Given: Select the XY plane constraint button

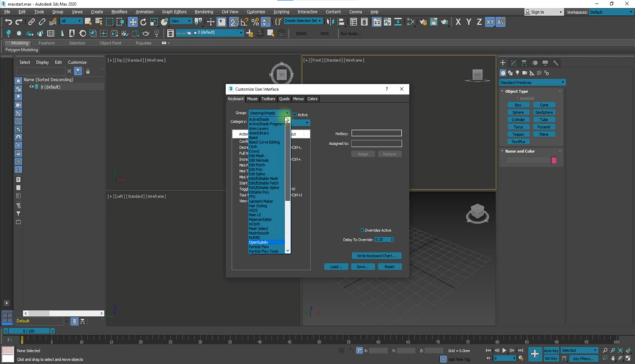Looking at the screenshot, I should 490,22.
